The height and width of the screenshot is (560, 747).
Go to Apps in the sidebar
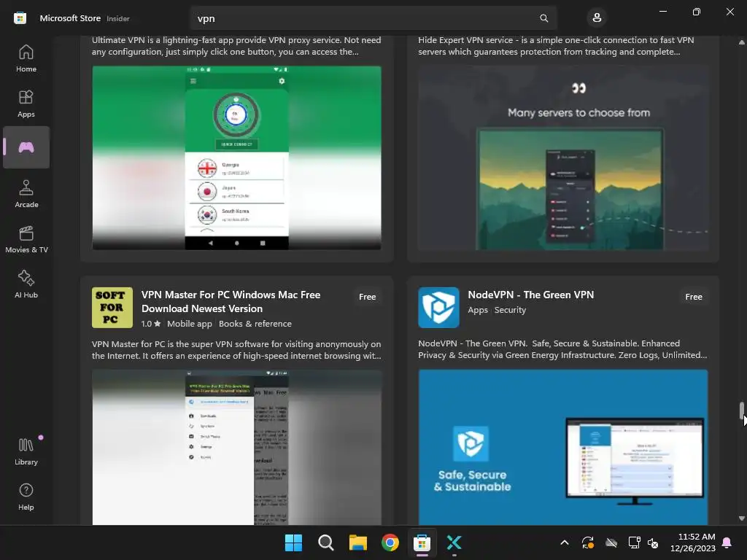[26, 104]
